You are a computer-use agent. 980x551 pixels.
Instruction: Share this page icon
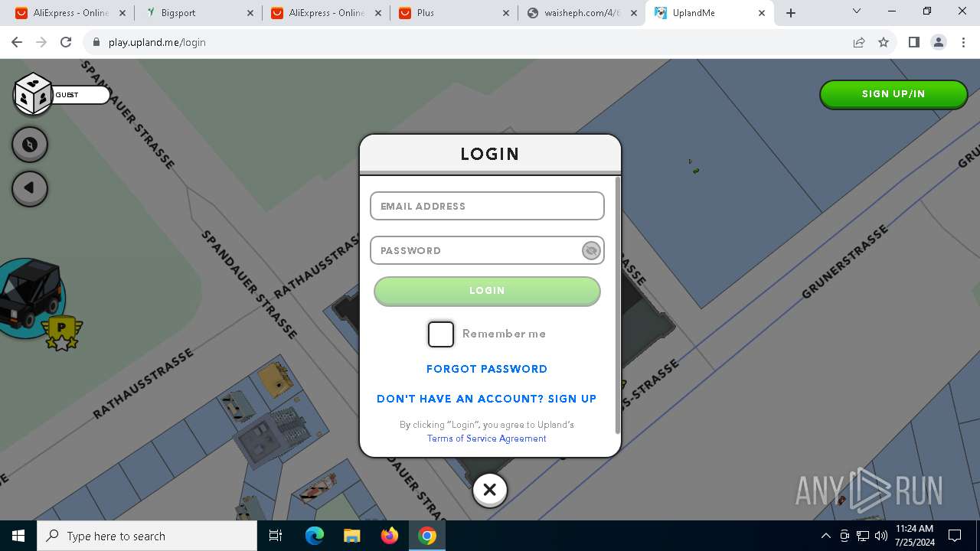click(x=859, y=42)
